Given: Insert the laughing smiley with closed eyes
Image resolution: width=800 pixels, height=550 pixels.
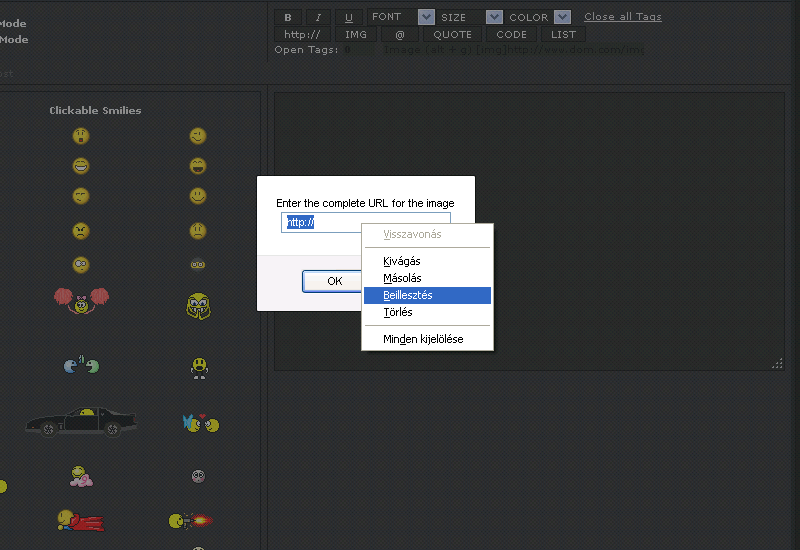Looking at the screenshot, I should 81,166.
